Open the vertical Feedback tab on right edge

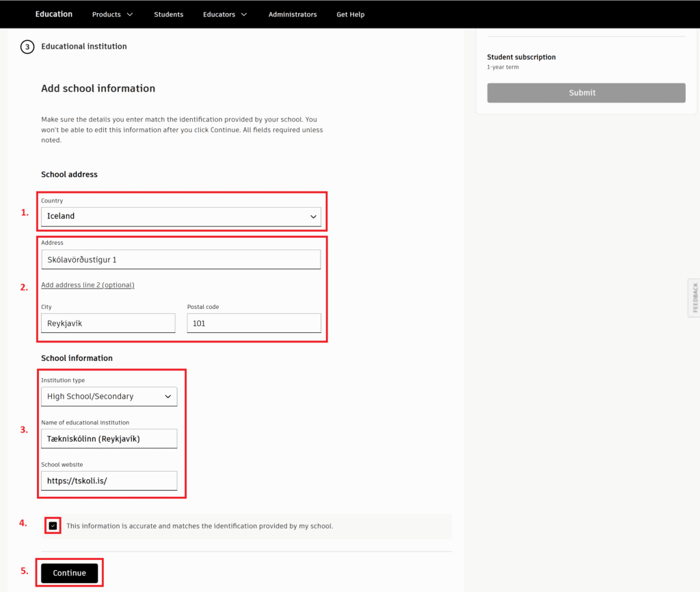click(695, 298)
